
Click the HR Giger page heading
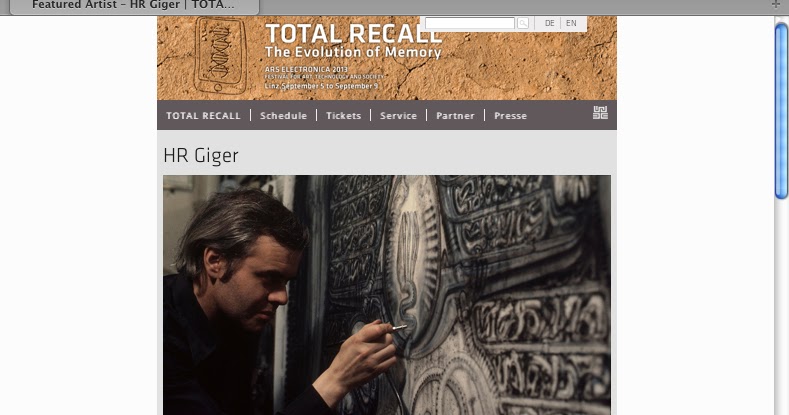click(201, 155)
